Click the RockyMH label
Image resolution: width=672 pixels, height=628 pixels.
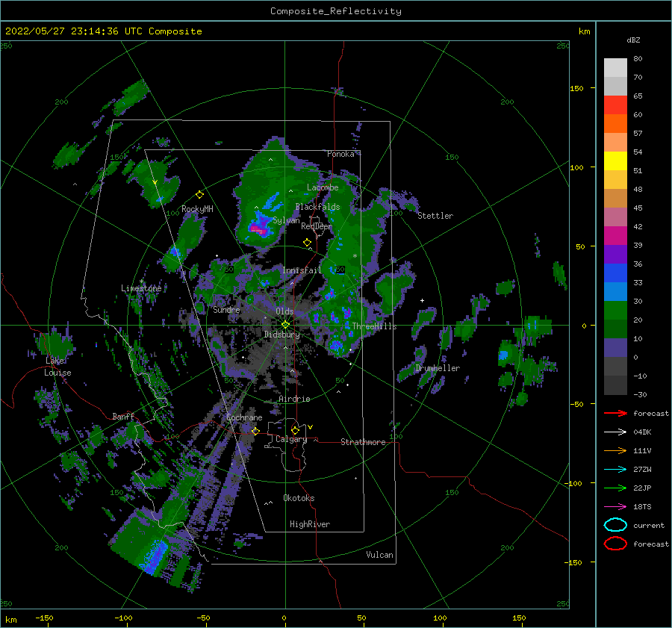pos(197,209)
